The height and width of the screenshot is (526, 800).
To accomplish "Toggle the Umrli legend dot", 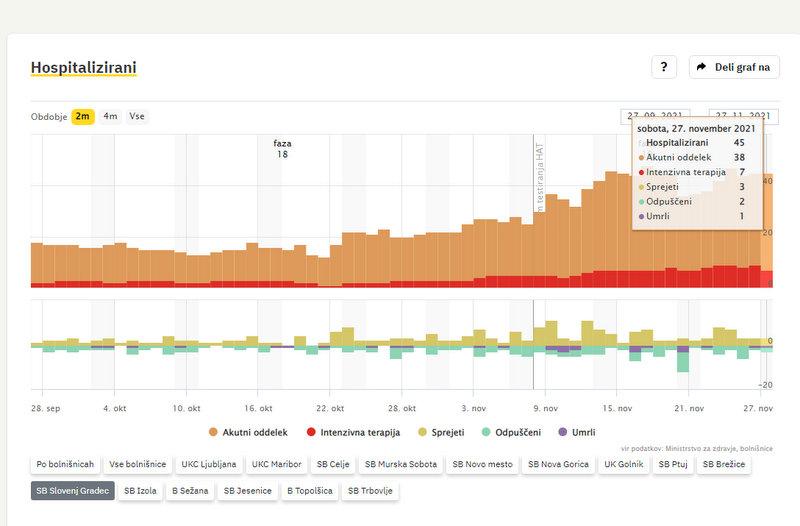I will tap(562, 432).
